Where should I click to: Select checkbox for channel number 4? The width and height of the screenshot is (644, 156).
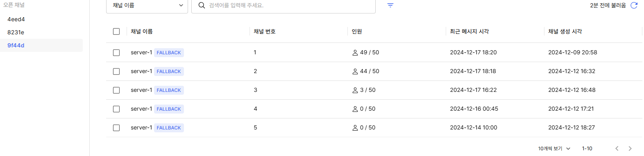116,109
